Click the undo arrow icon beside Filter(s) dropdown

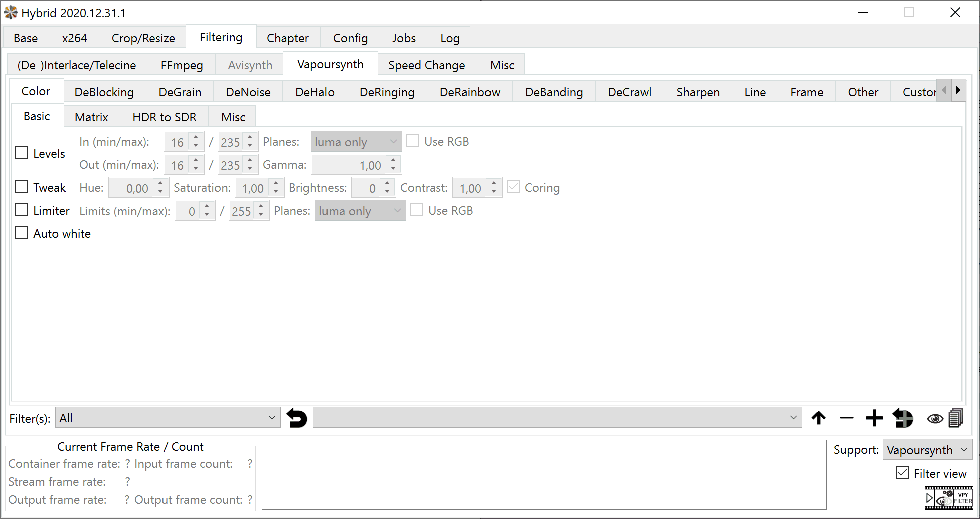pos(296,418)
